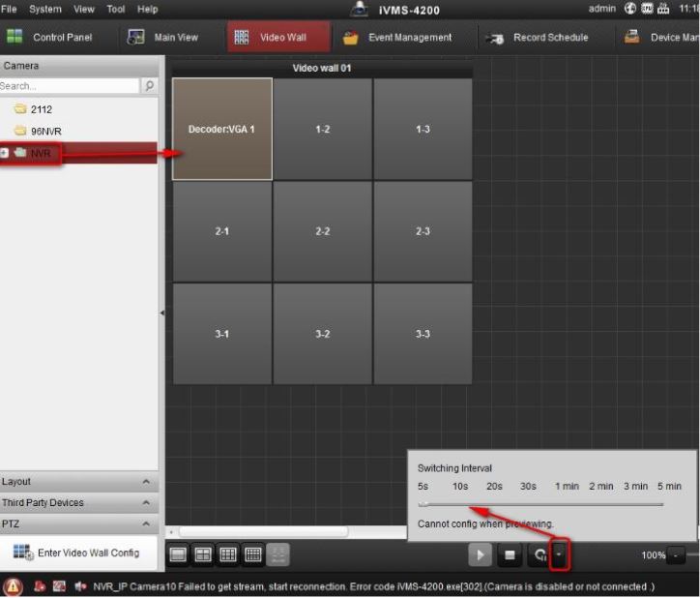Select video wall window 3-3
This screenshot has width=700, height=598.
point(423,334)
